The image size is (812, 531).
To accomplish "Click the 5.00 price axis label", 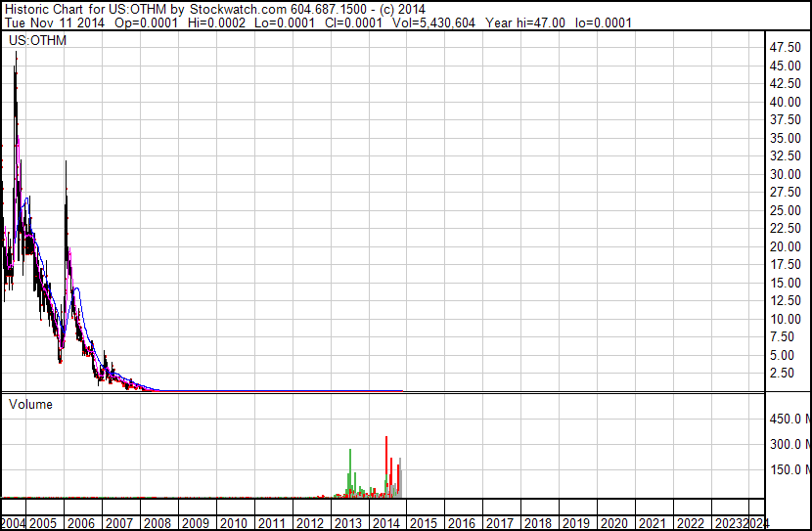I will point(782,356).
